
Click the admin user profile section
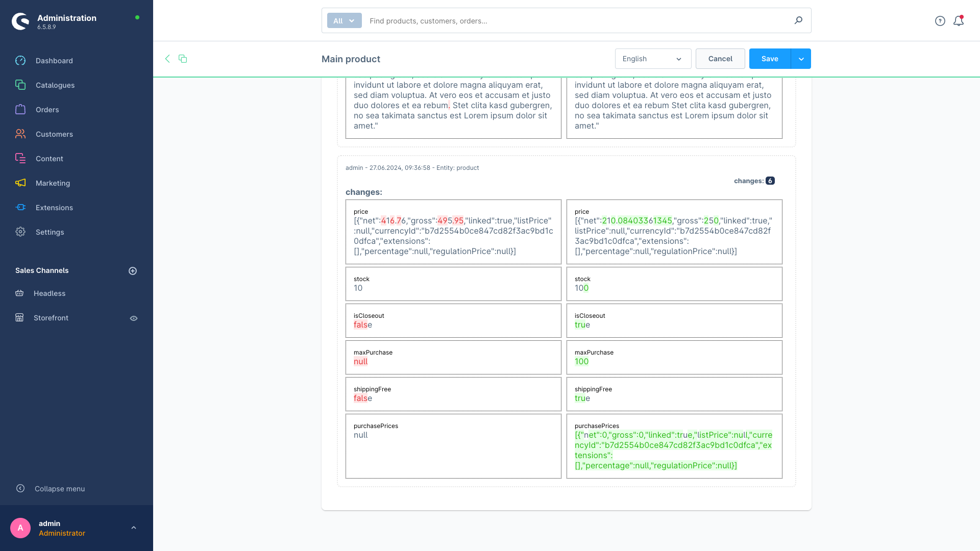click(76, 528)
